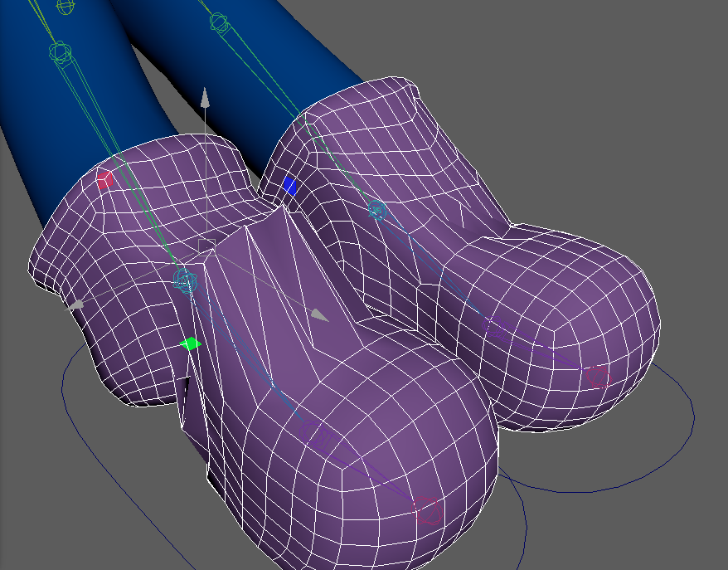Click green joint circle on left blue leg
728x570 pixels.
pos(60,53)
